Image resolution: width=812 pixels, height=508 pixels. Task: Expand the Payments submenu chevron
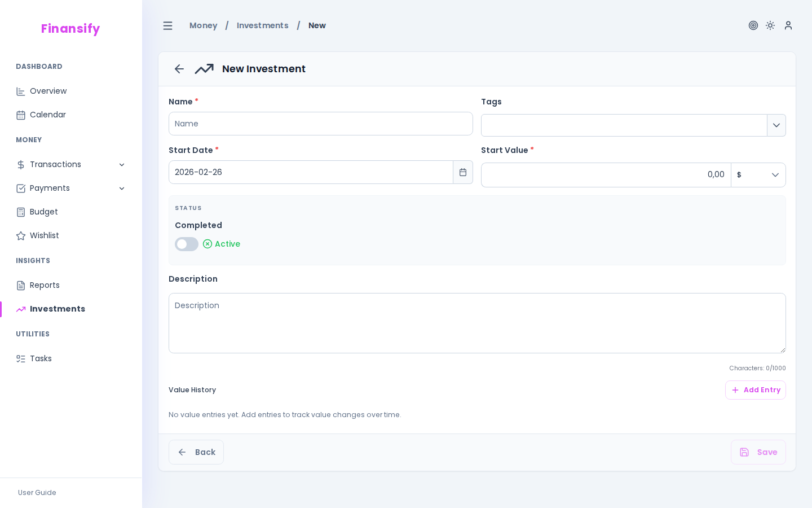click(x=122, y=188)
